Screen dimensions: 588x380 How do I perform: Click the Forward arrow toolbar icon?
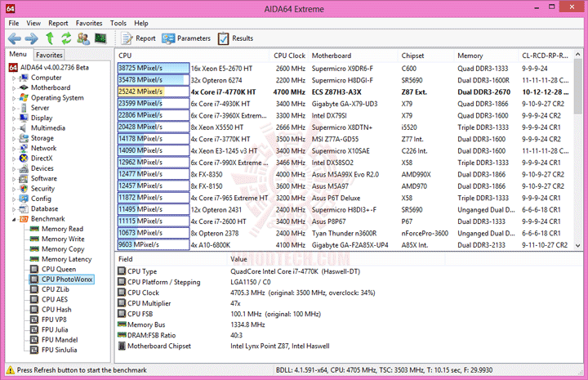32,38
